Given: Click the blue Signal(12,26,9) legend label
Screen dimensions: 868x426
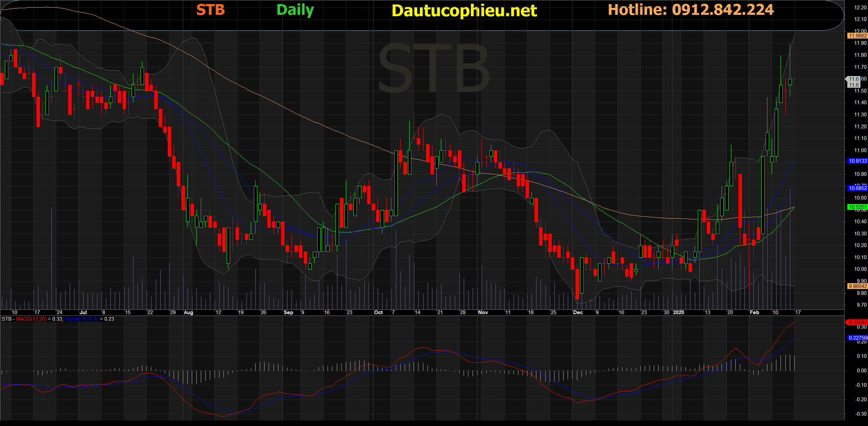Looking at the screenshot, I should point(82,319).
